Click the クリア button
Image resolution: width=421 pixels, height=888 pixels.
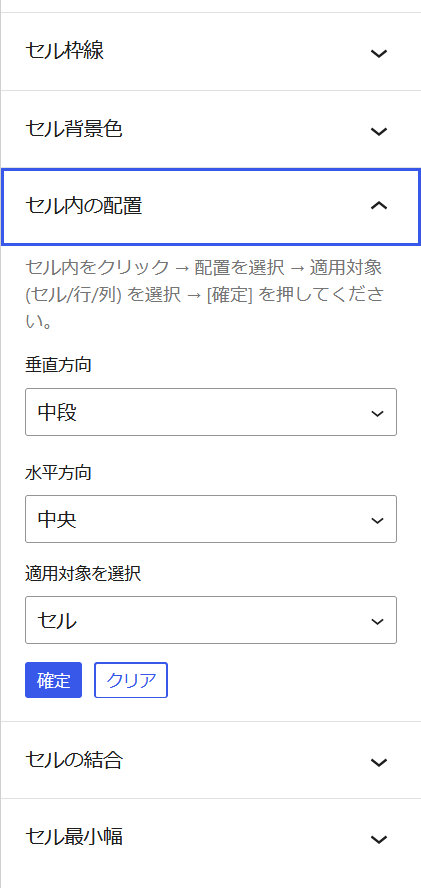coord(131,680)
